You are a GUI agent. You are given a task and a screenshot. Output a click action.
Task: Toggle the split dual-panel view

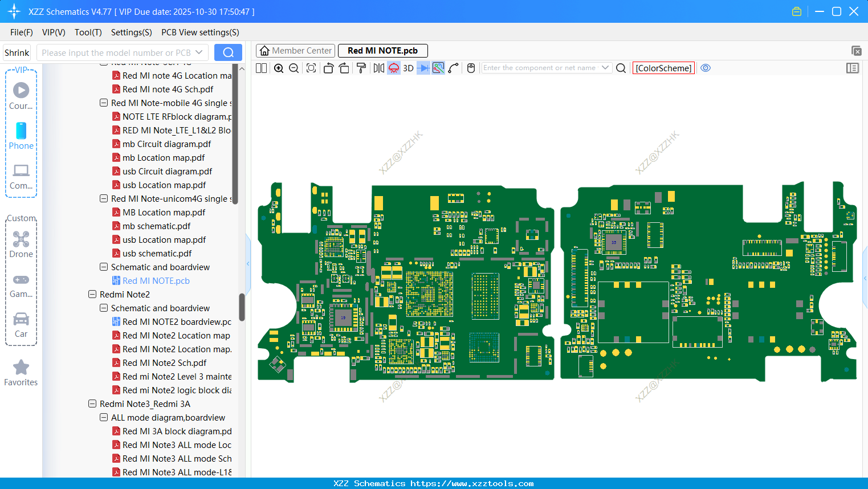(261, 68)
